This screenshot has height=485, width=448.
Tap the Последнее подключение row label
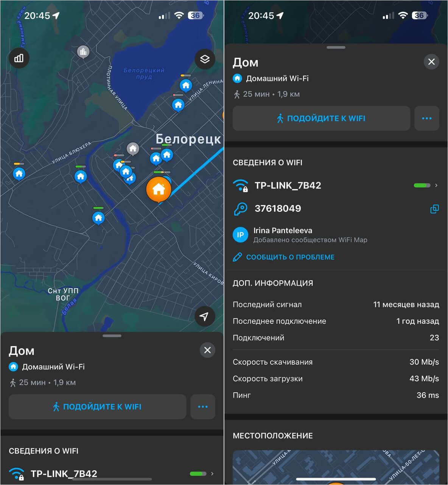pos(279,321)
